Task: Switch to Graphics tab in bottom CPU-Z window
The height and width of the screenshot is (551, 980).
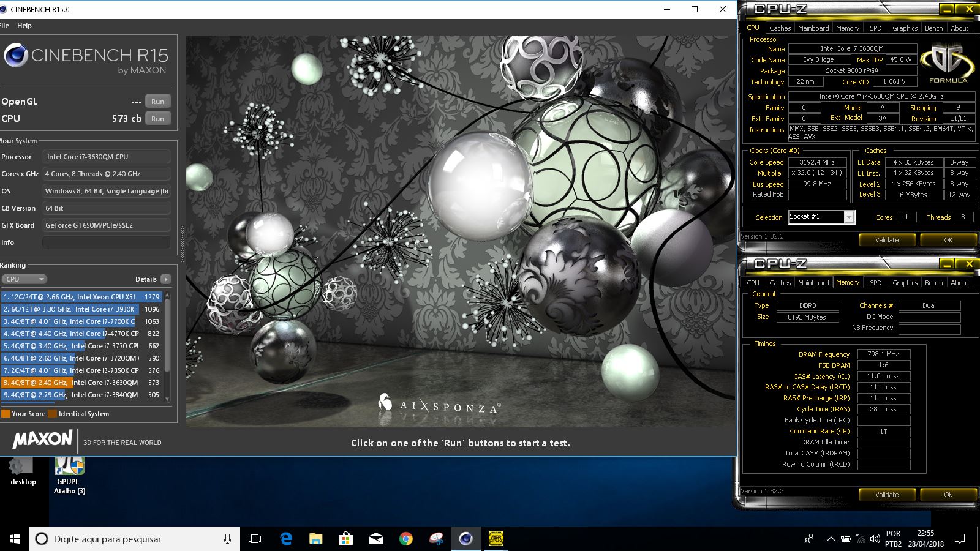Action: pos(905,283)
